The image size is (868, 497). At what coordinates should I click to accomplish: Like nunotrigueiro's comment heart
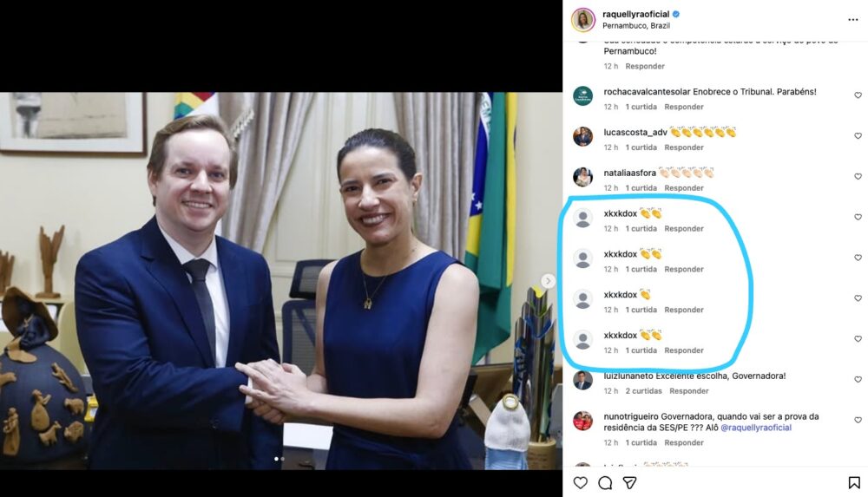tap(858, 420)
